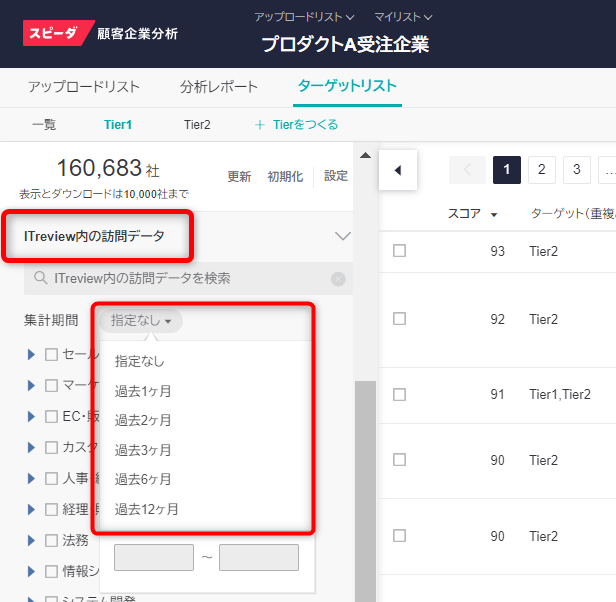Clear the ITreview search field with the X icon
Image resolution: width=616 pixels, height=602 pixels.
tap(338, 279)
